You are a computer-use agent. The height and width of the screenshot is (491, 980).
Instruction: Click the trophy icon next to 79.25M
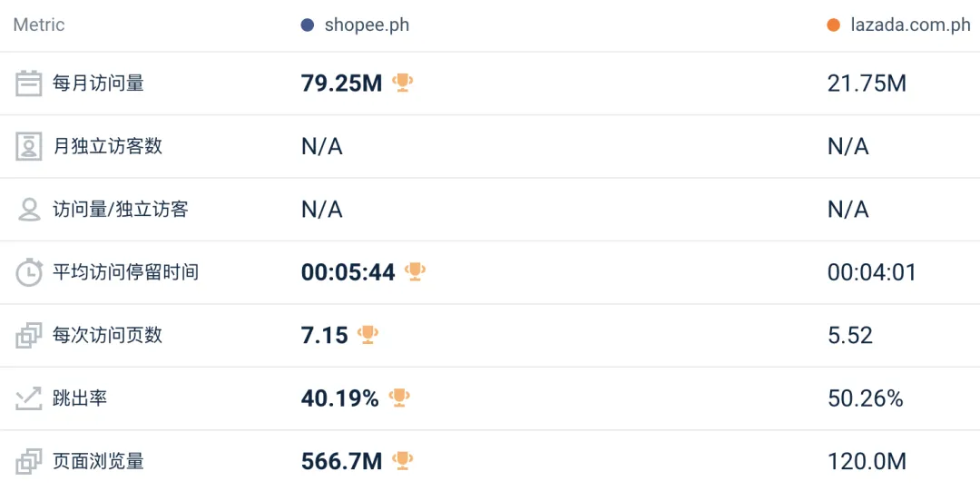402,83
